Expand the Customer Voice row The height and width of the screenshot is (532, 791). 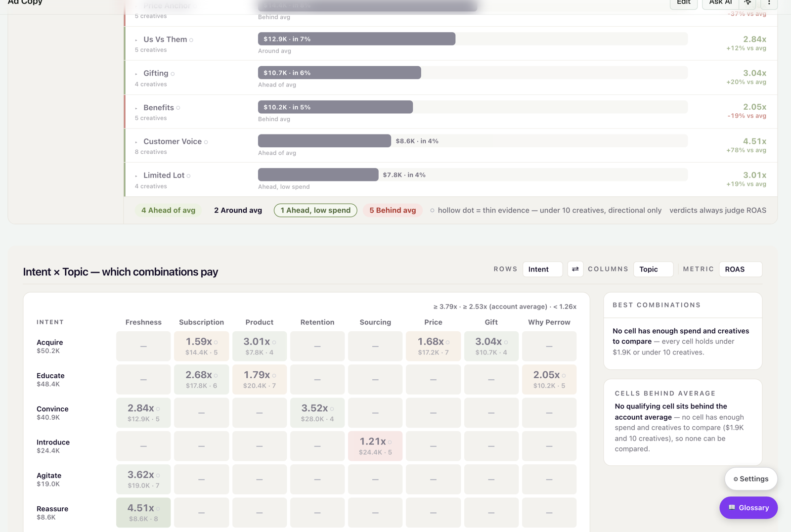tap(136, 142)
